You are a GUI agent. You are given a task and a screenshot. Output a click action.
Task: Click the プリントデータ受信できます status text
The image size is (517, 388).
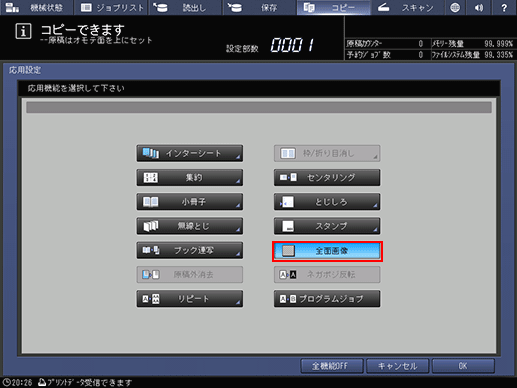(x=90, y=382)
